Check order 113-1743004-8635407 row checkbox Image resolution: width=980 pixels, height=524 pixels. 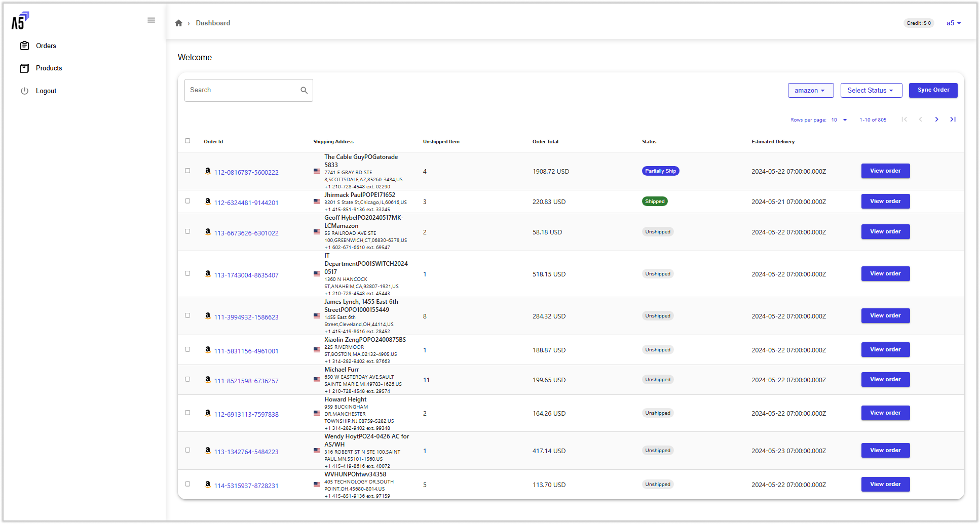coord(187,273)
